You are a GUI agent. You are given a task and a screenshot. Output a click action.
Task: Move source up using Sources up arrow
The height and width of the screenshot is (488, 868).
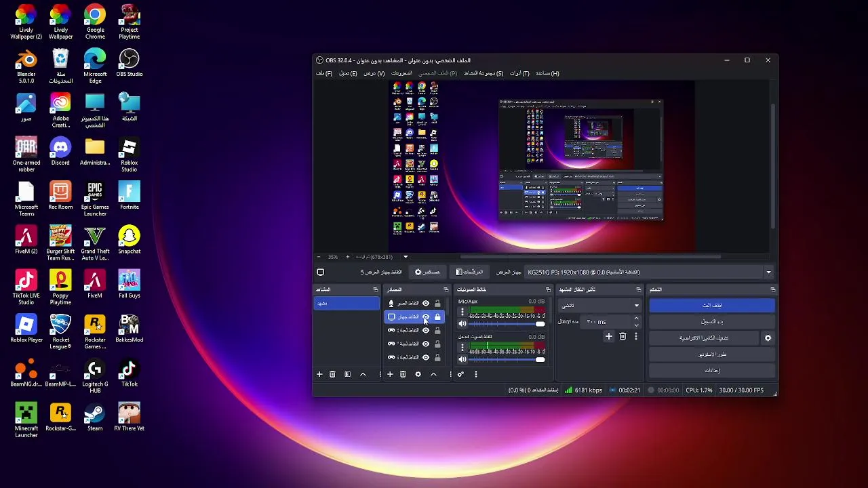pyautogui.click(x=433, y=374)
